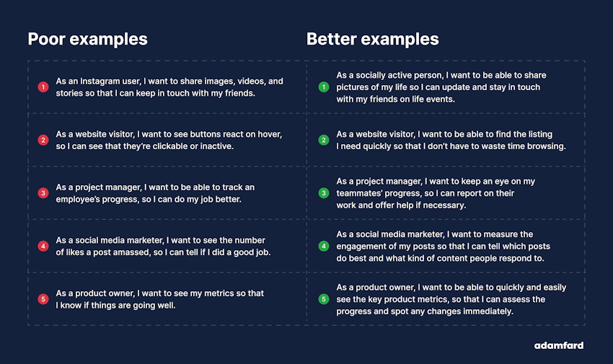Viewport: 613px width, 364px height.
Task: Click the red number 2 badge
Action: coord(43,140)
